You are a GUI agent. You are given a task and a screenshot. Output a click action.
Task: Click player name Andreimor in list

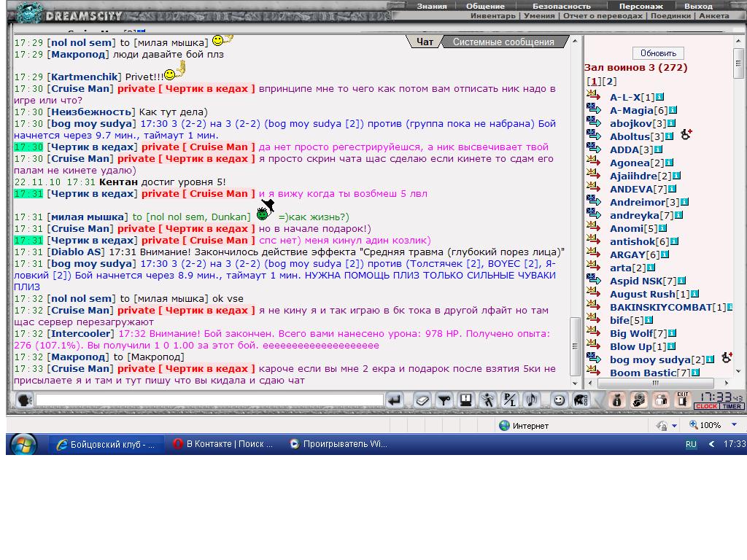coord(638,203)
